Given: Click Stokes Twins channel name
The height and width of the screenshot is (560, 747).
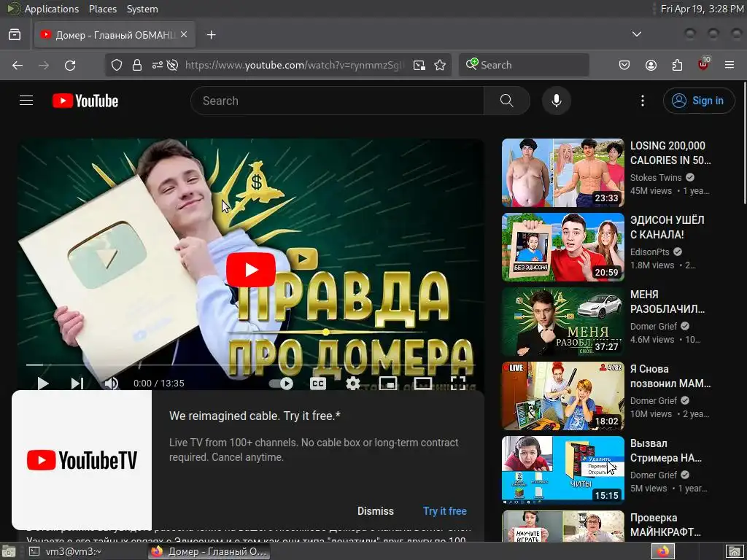Looking at the screenshot, I should pos(656,178).
